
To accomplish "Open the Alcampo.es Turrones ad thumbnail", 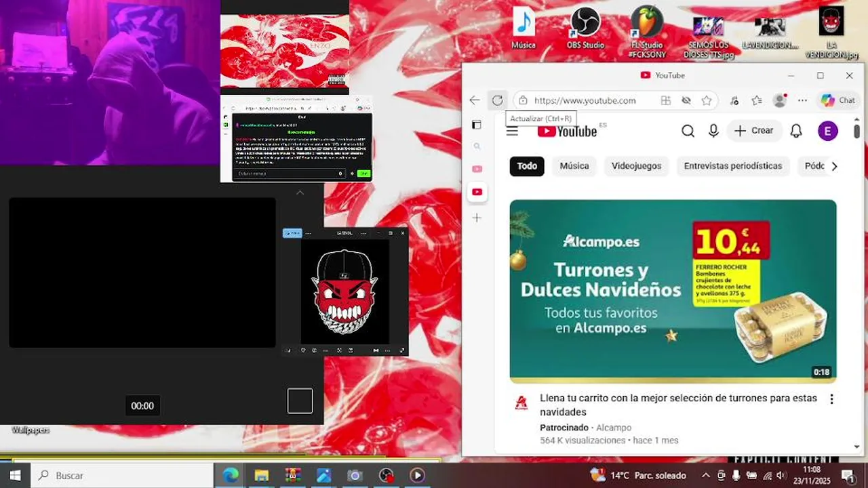I will coord(673,291).
